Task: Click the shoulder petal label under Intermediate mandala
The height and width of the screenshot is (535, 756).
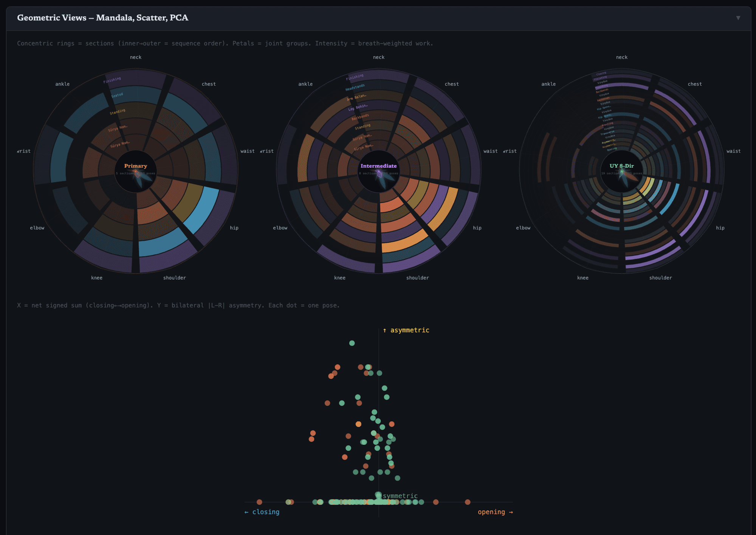Action: tap(417, 278)
